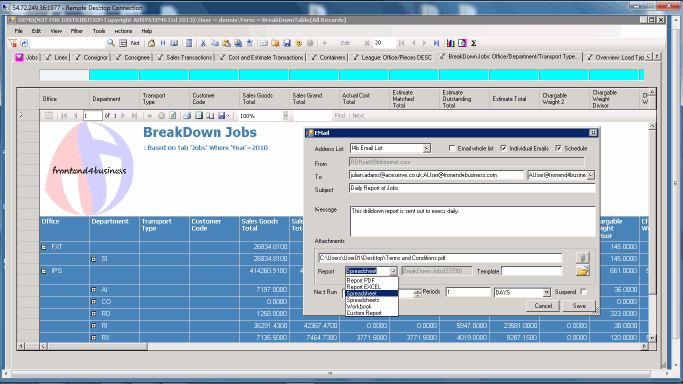Click the bar chart icon in the toolbar
The height and width of the screenshot is (384, 683).
point(451,43)
